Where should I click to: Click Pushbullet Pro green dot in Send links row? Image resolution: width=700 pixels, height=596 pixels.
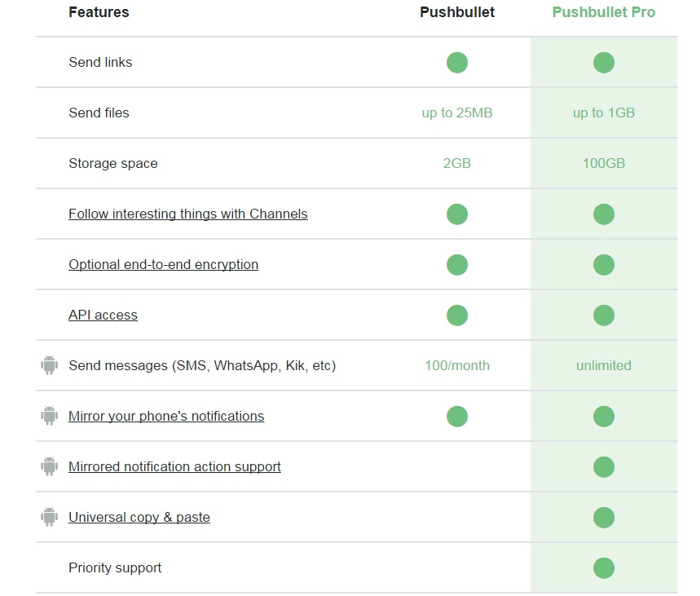(x=604, y=63)
